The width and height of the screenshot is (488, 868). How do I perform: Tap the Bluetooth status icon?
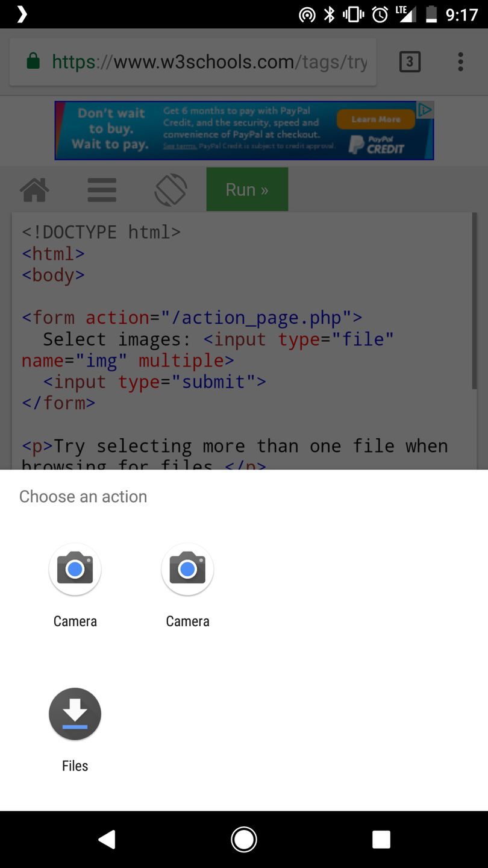(x=330, y=14)
